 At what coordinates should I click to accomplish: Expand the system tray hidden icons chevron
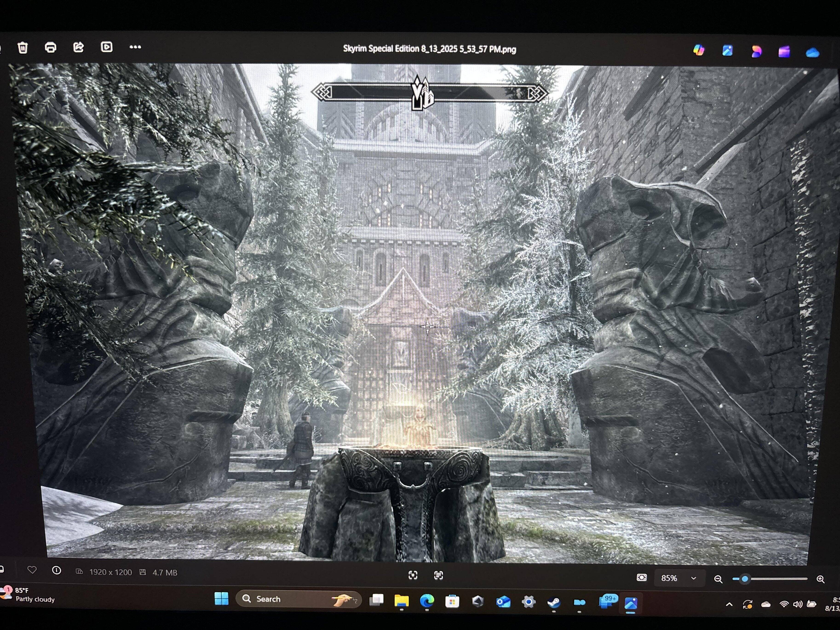click(x=729, y=604)
